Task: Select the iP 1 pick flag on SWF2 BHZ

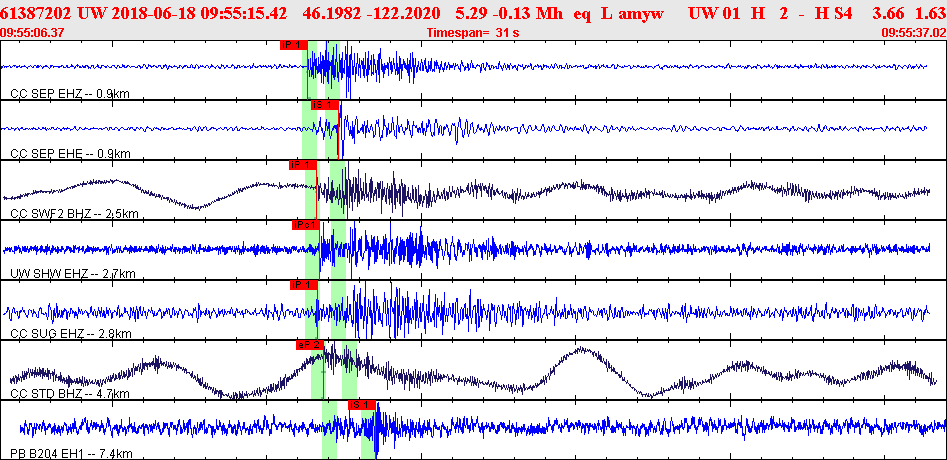Action: click(303, 165)
